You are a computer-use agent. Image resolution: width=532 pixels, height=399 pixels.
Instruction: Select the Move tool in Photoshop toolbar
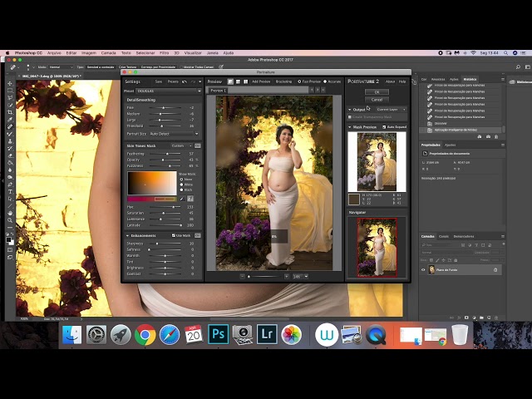pyautogui.click(x=10, y=83)
